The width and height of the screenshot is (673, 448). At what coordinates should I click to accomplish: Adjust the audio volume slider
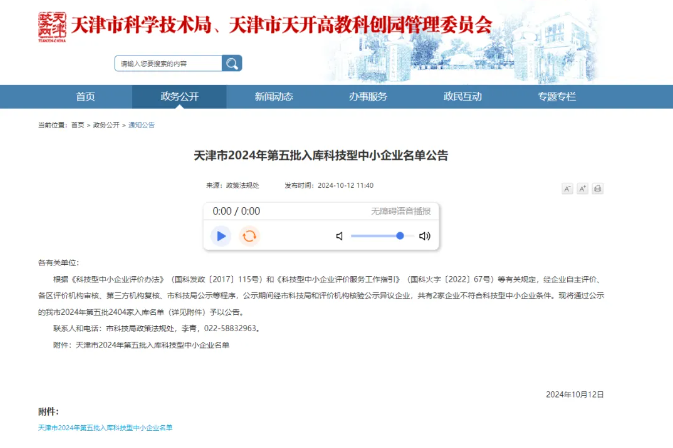[382, 236]
